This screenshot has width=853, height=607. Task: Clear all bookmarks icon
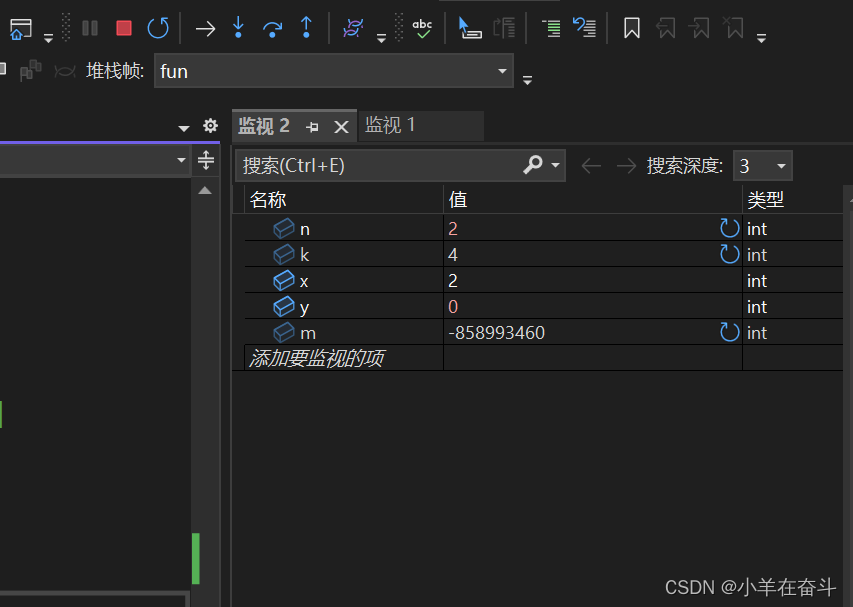tap(733, 27)
